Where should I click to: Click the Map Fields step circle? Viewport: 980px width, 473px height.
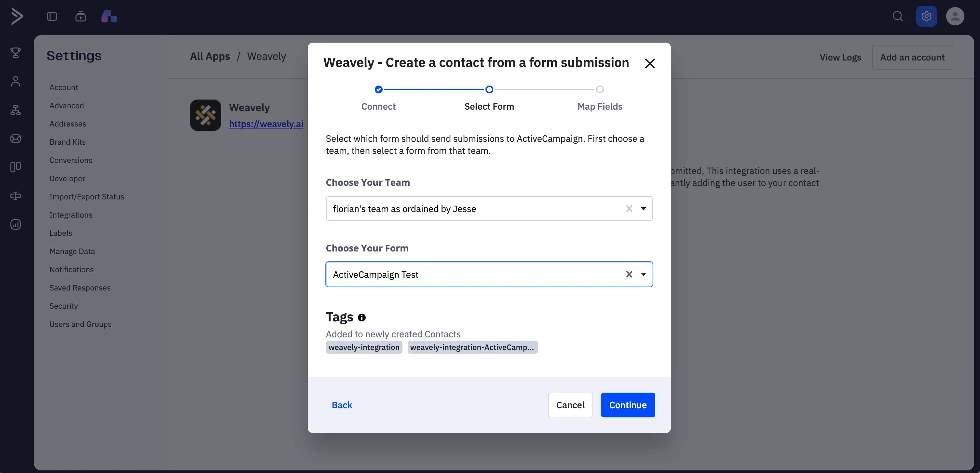coord(600,89)
